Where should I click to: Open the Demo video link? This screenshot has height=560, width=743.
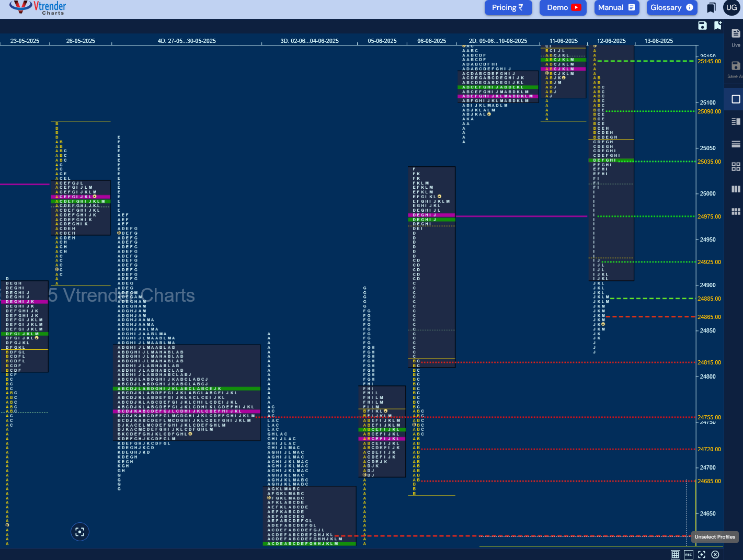pos(563,7)
